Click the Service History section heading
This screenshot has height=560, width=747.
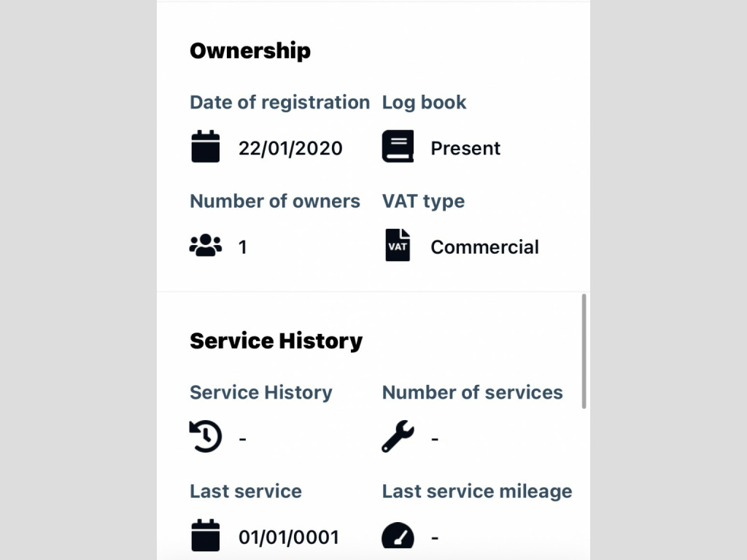tap(276, 341)
